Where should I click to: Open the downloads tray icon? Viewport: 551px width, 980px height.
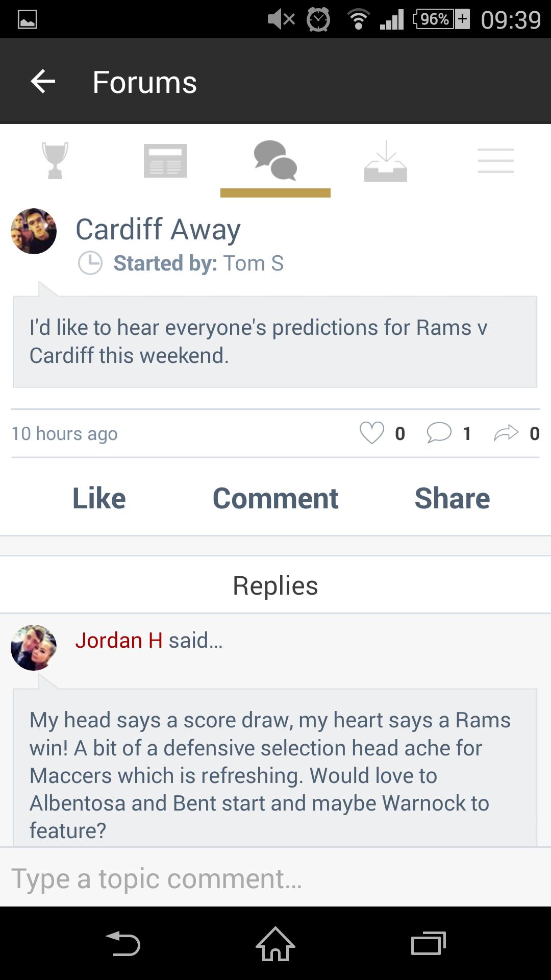(x=385, y=161)
